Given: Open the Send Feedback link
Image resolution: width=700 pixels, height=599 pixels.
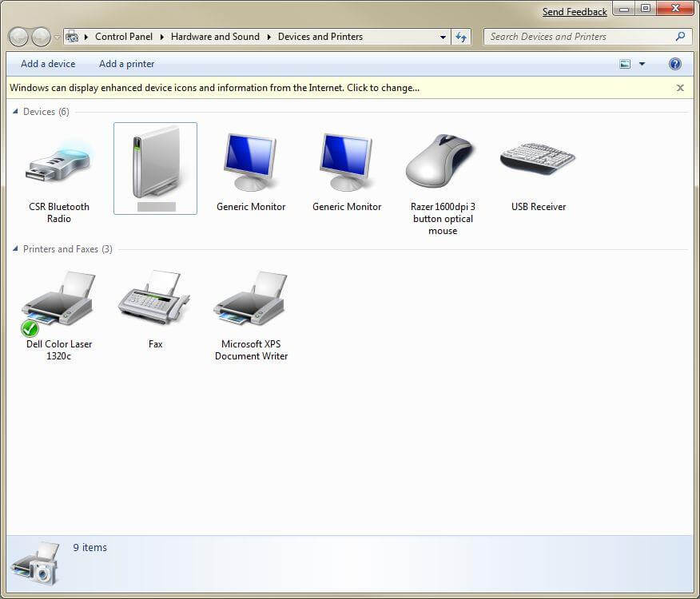Looking at the screenshot, I should [575, 11].
